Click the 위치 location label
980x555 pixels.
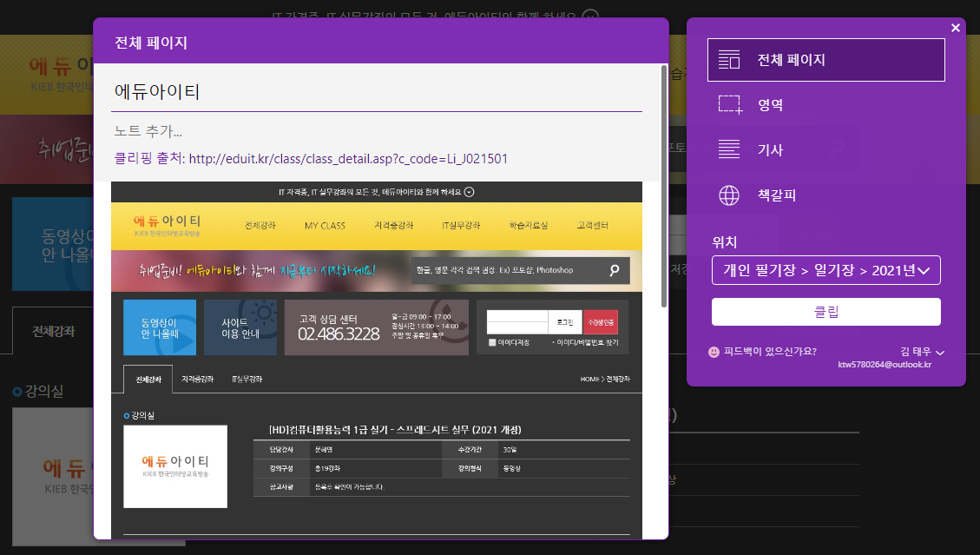(x=725, y=242)
